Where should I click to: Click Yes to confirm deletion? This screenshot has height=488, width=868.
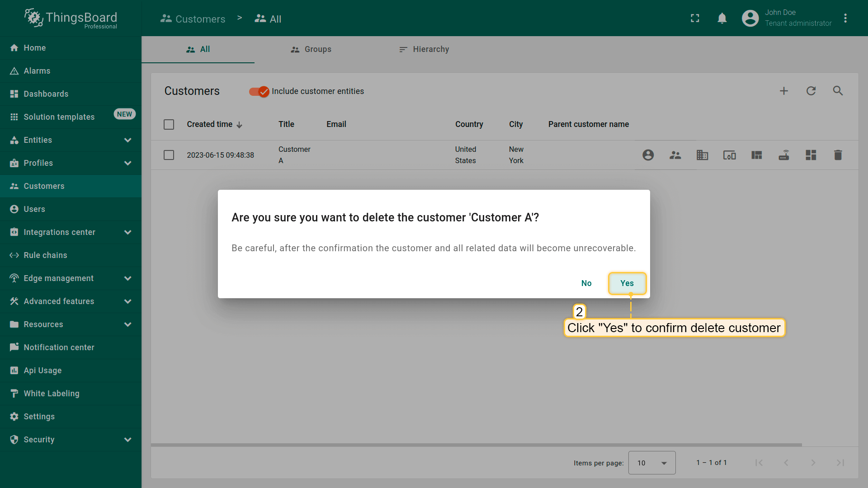(627, 283)
